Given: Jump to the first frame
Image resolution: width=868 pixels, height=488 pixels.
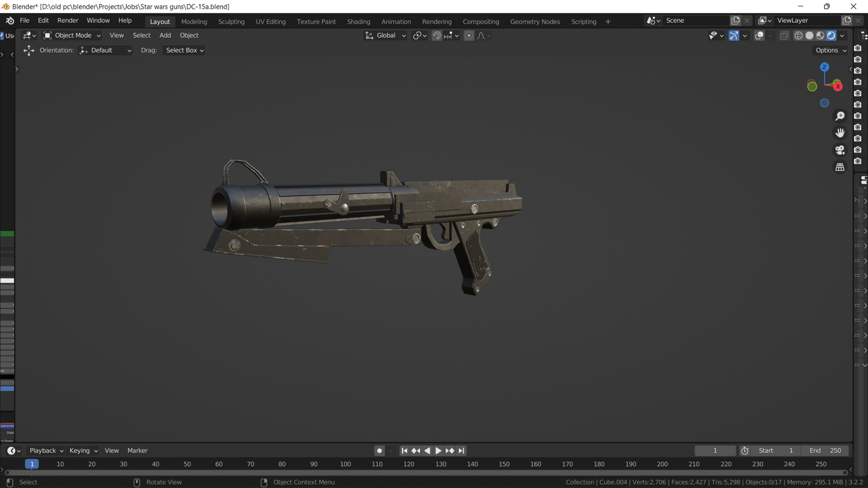Looking at the screenshot, I should [x=404, y=450].
